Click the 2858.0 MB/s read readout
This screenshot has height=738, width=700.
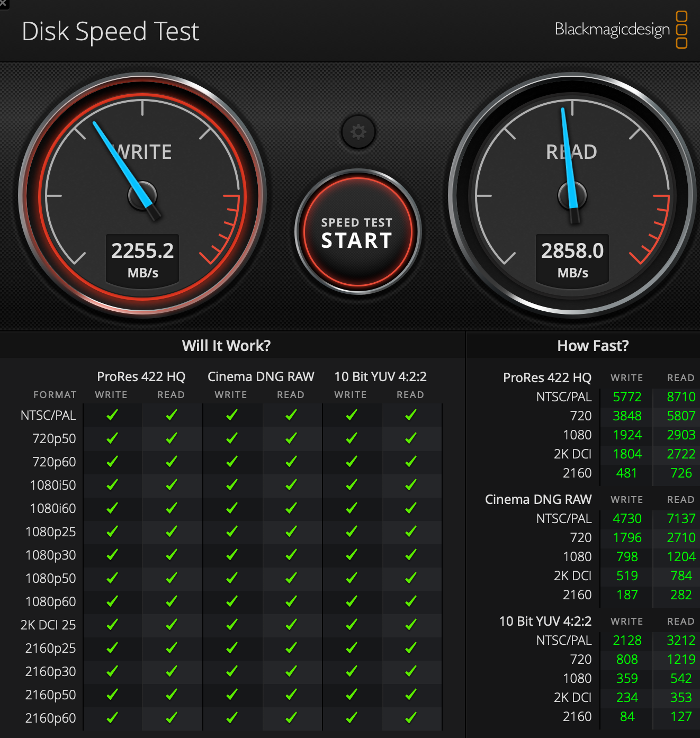point(572,260)
